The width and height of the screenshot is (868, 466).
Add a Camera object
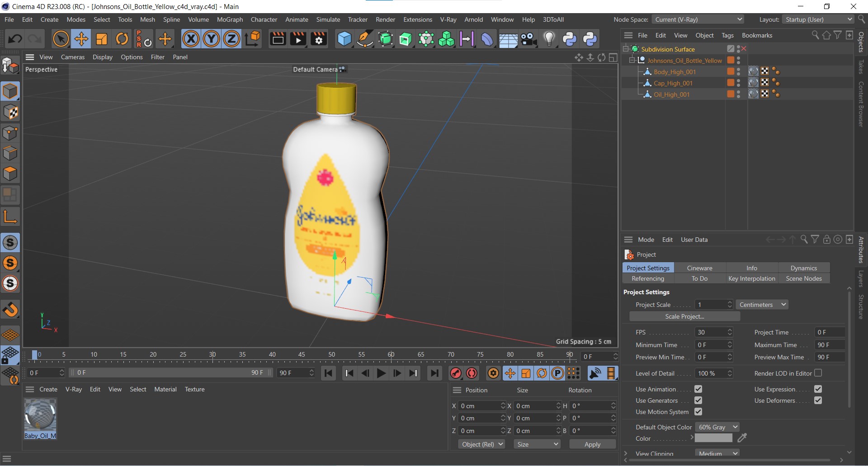pyautogui.click(x=528, y=39)
